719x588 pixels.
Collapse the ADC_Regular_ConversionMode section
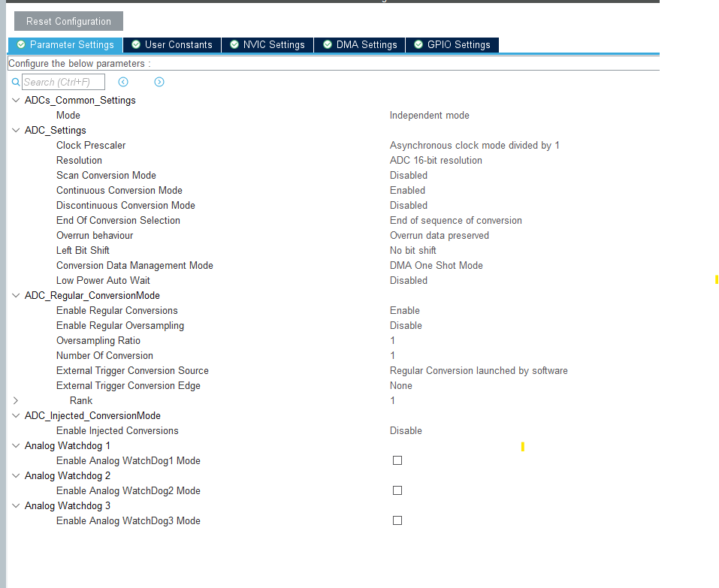coord(15,295)
